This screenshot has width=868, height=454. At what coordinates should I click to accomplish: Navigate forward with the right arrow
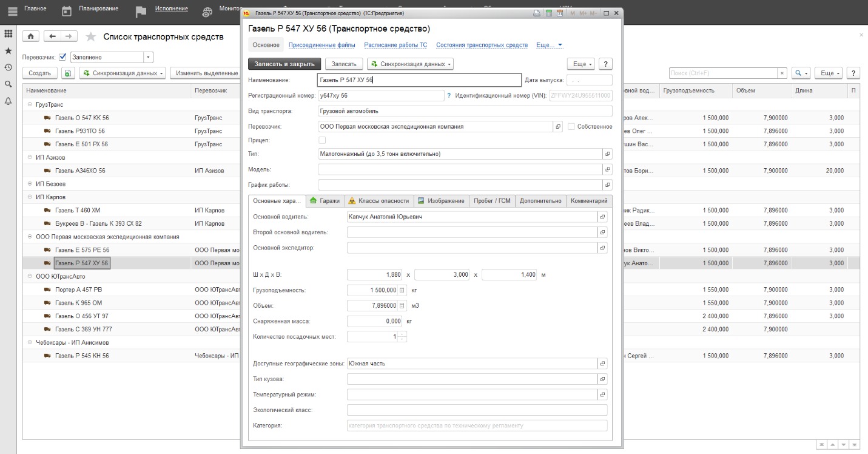tap(69, 36)
